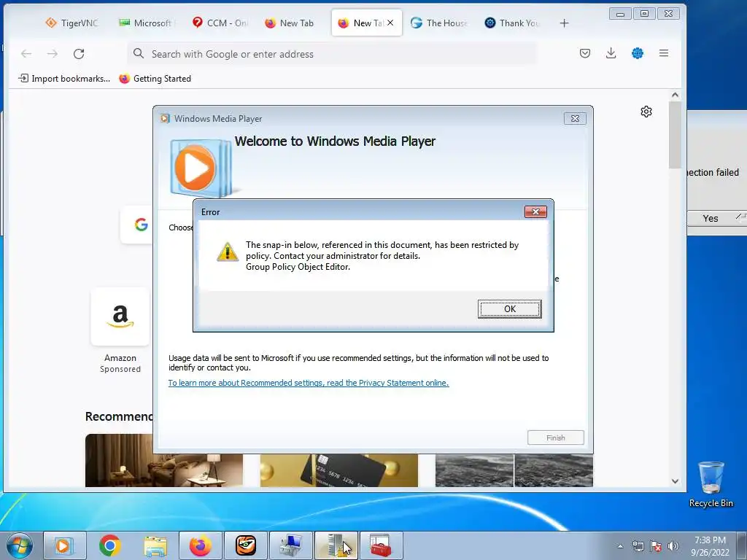Open New Tab personalize gear icon
The image size is (747, 560).
click(x=646, y=112)
